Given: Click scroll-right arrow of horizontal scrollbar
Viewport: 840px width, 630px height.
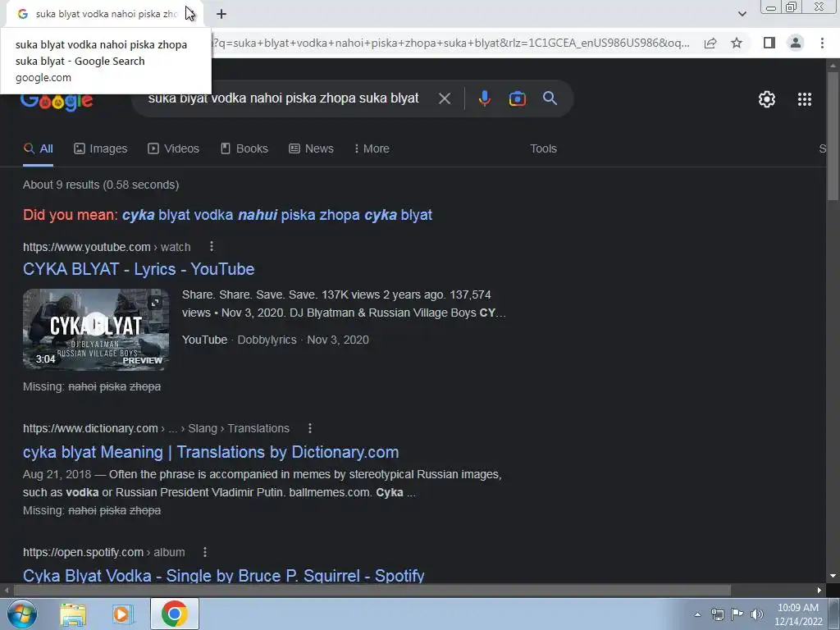Looking at the screenshot, I should pyautogui.click(x=819, y=591).
